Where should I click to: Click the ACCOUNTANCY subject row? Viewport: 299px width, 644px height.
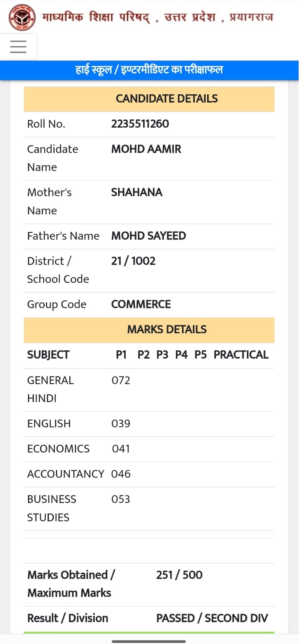[x=149, y=474]
